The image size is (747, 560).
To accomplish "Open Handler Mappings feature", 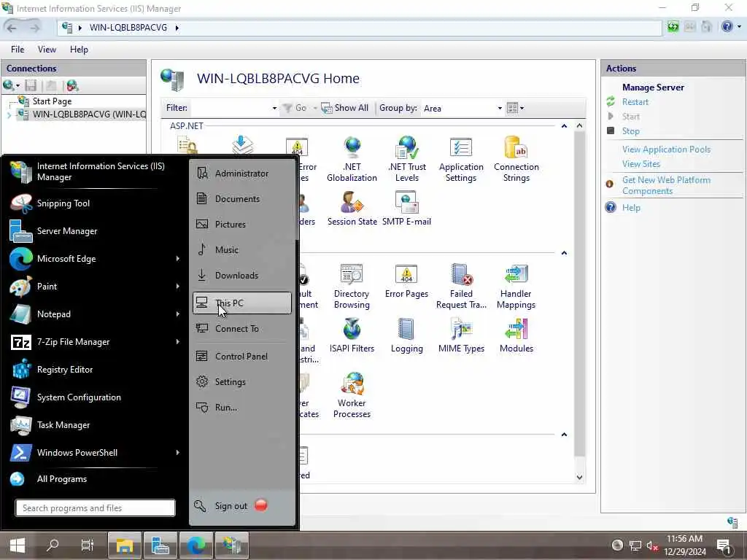I will [516, 286].
